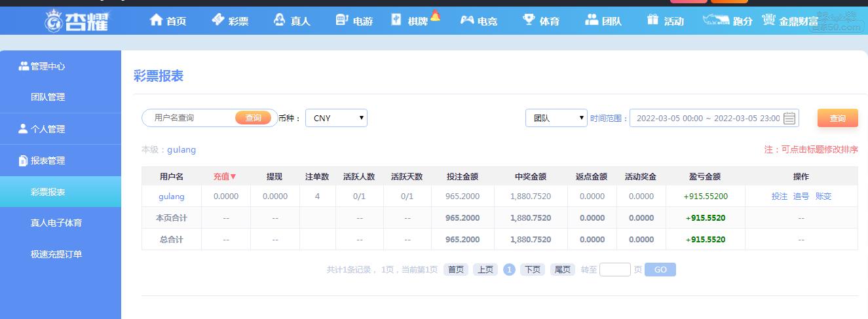
Task: Open the 团队 scope dropdown
Action: point(556,118)
